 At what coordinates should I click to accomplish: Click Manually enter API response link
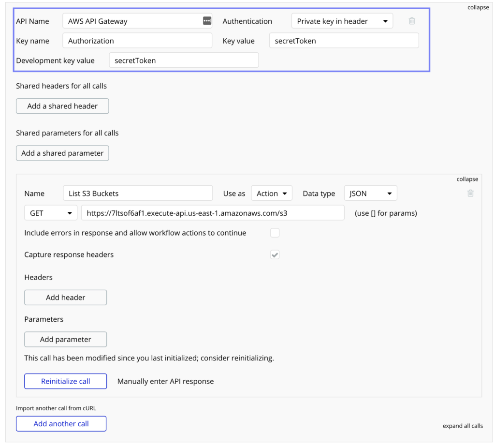pyautogui.click(x=165, y=381)
